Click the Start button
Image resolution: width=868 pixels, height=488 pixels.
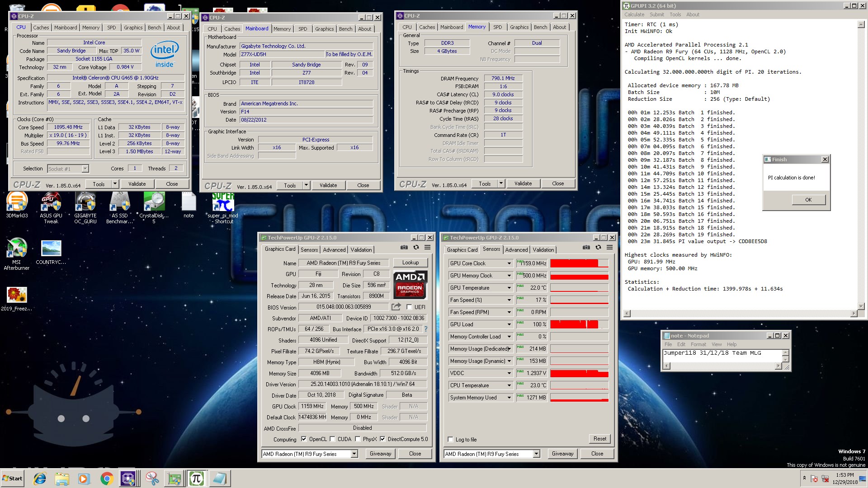click(12, 479)
